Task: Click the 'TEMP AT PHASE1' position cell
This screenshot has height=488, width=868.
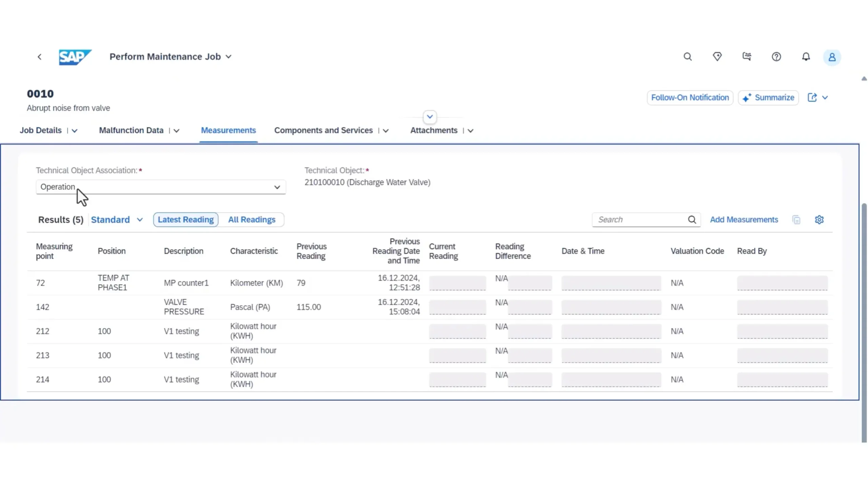Action: [114, 283]
